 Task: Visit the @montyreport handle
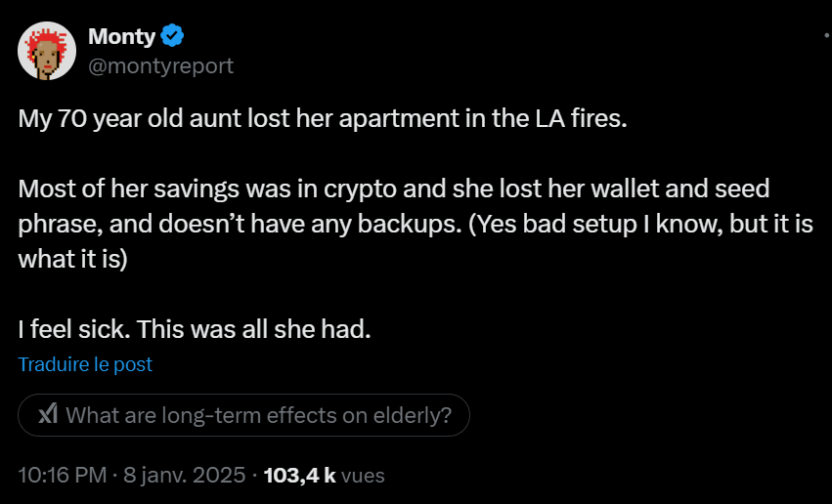161,65
